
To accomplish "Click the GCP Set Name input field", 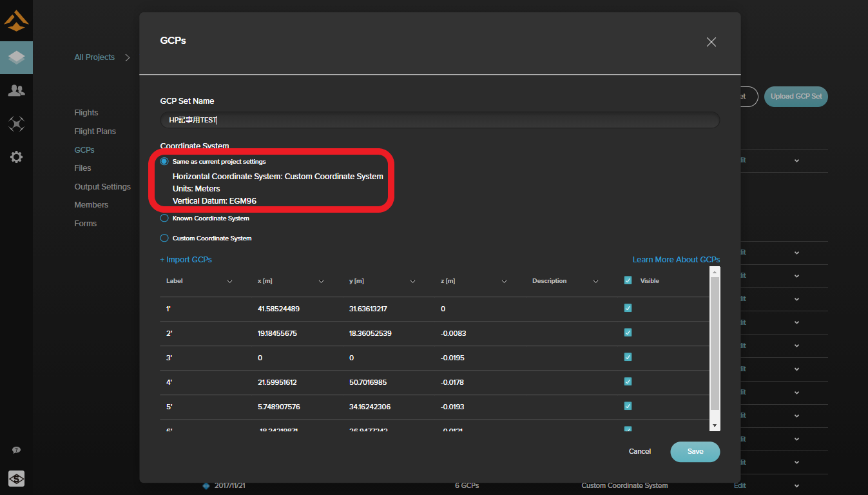I will click(x=439, y=121).
